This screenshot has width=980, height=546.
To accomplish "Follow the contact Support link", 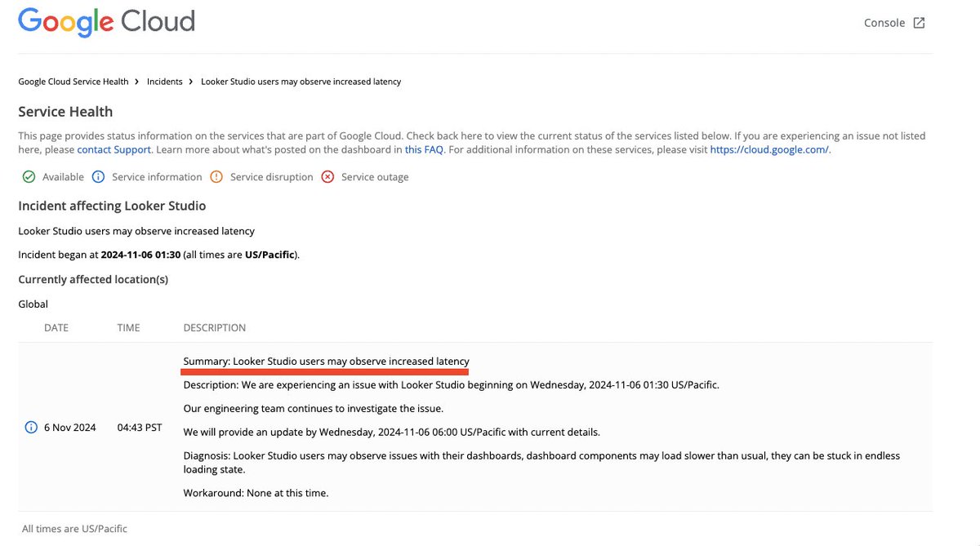I will pos(114,150).
